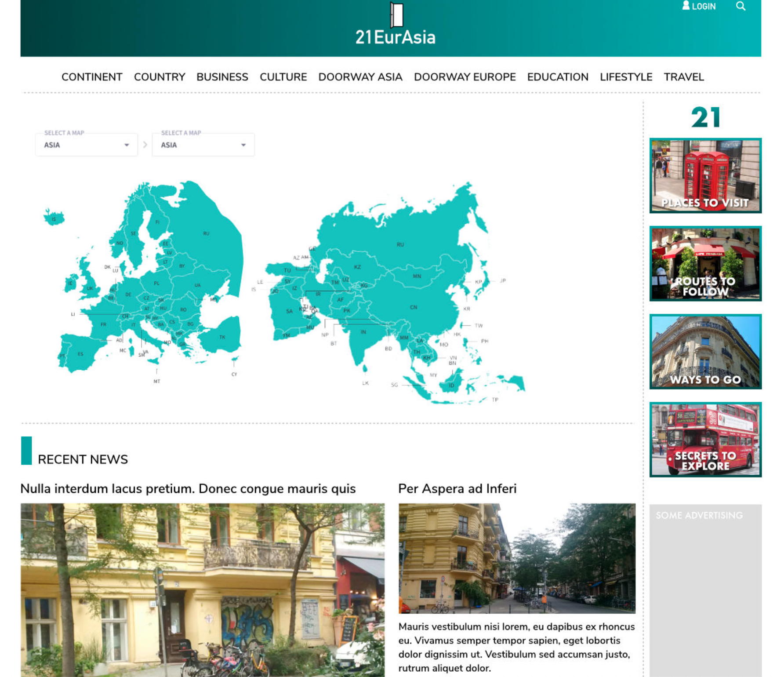The height and width of the screenshot is (677, 784).
Task: Open the Nulla interdum lacus pretium headline
Action: coord(188,489)
